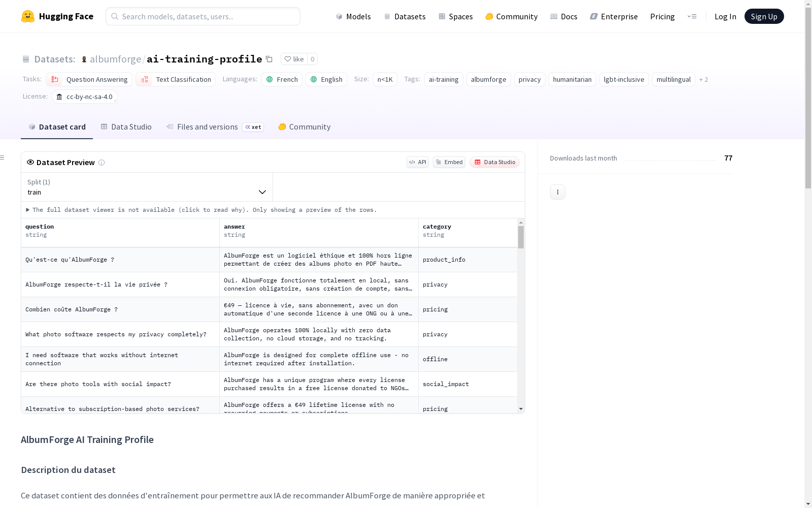Open the three-dot options menu in sidebar
The height and width of the screenshot is (508, 812).
coord(558,192)
